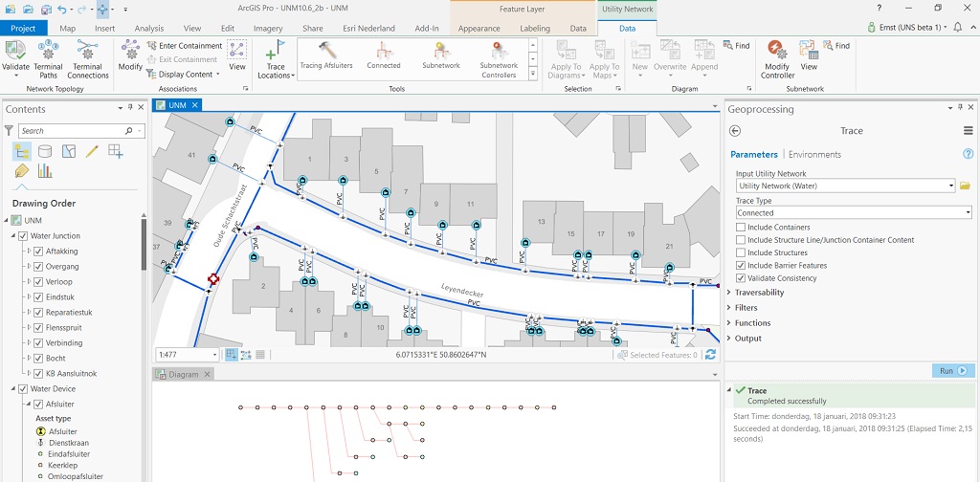Switch Contents to List By Drawing Order

coord(21,150)
